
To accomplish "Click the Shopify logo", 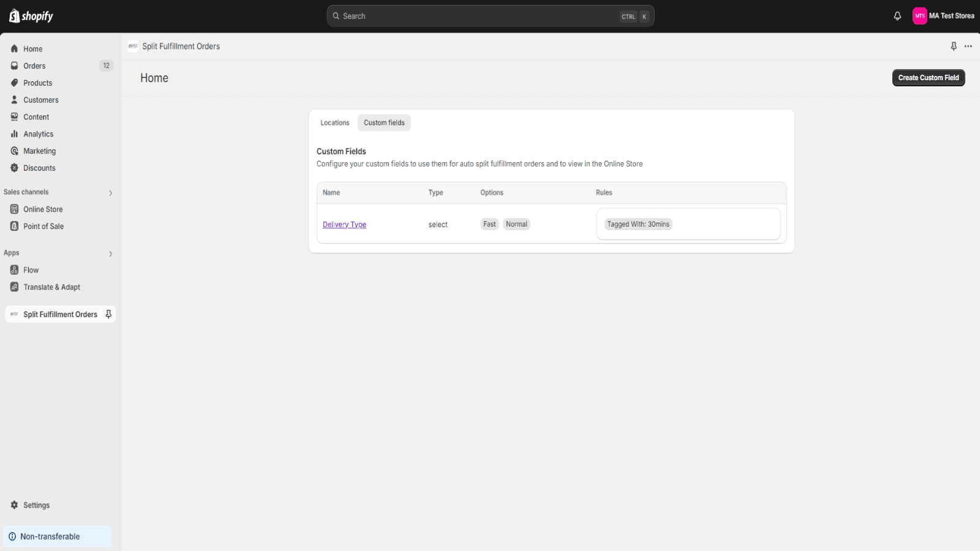I will tap(31, 16).
